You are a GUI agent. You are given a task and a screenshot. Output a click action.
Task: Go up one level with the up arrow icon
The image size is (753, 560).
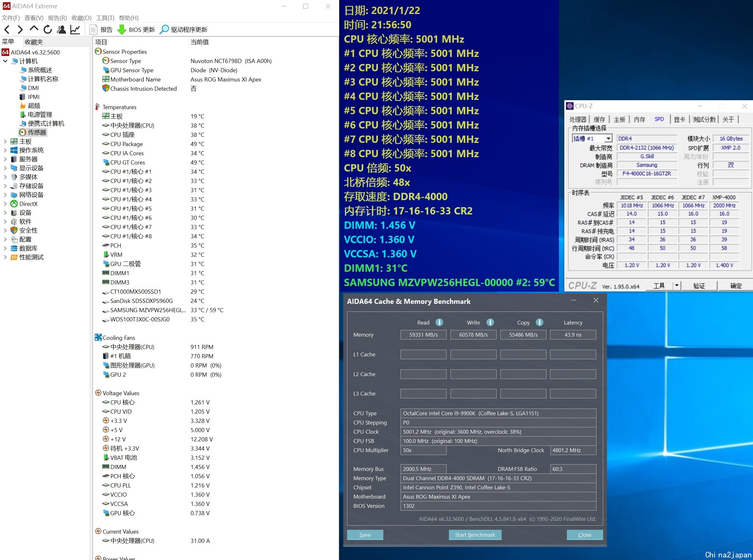tap(34, 29)
